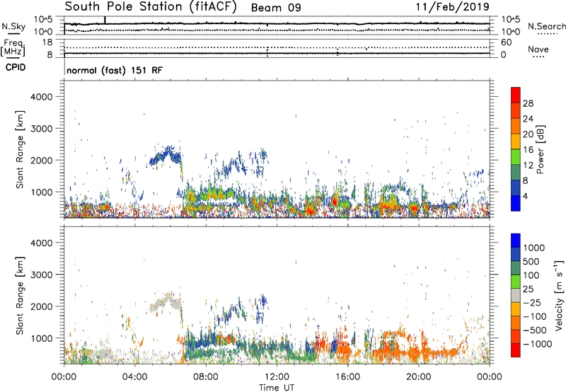The image size is (566, 392).
Task: Click the "8" label on the power colorbar
Action: (525, 181)
